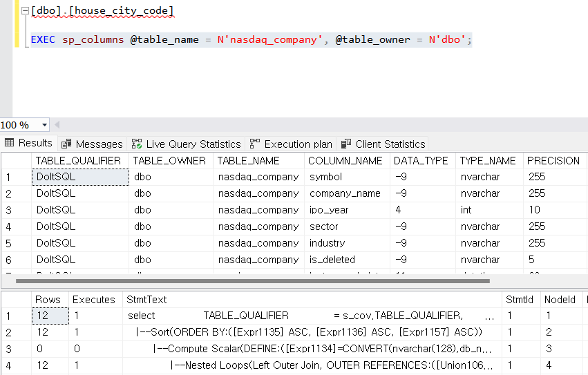
Task: Click the Compute Scalar statement cell
Action: coord(312,349)
